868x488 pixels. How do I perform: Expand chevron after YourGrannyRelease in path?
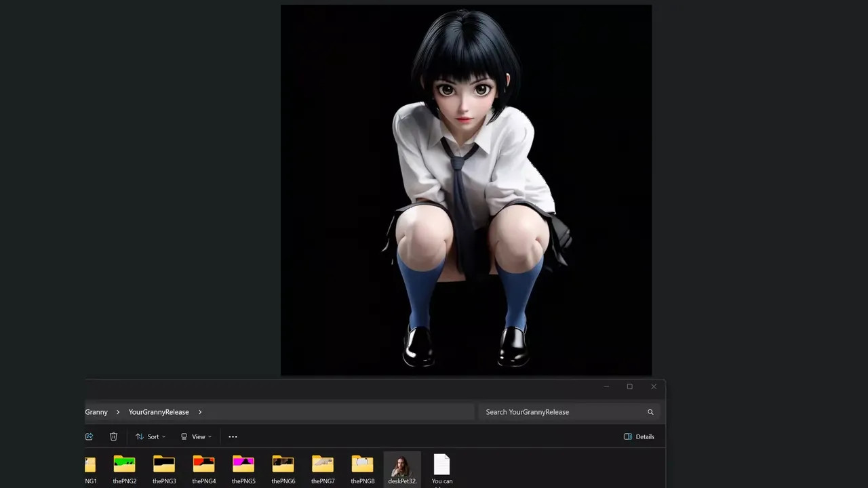[x=200, y=412]
